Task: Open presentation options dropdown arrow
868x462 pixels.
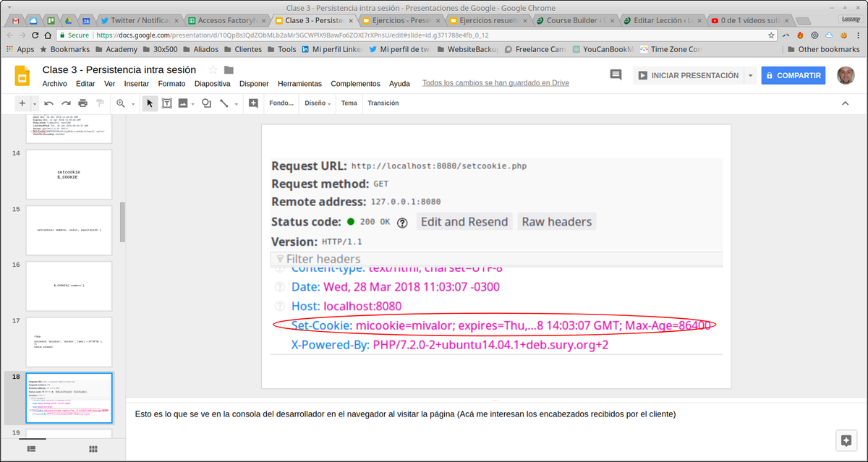Action: point(750,75)
